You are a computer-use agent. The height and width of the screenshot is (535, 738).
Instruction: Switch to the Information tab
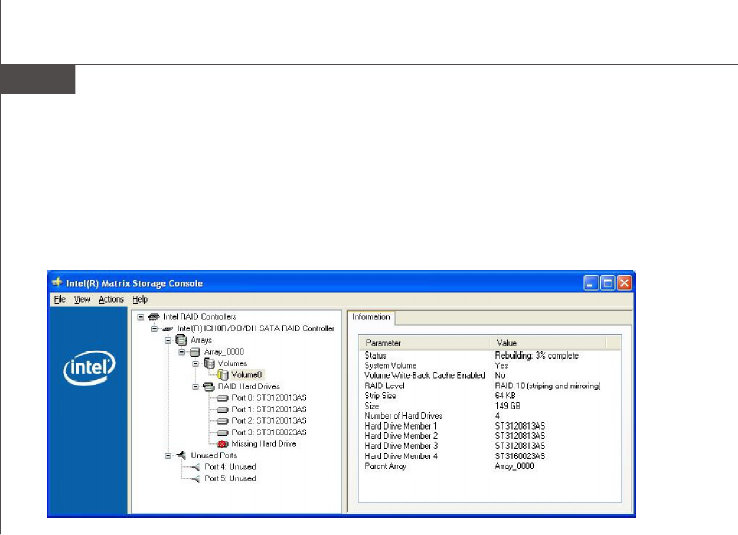(x=371, y=317)
